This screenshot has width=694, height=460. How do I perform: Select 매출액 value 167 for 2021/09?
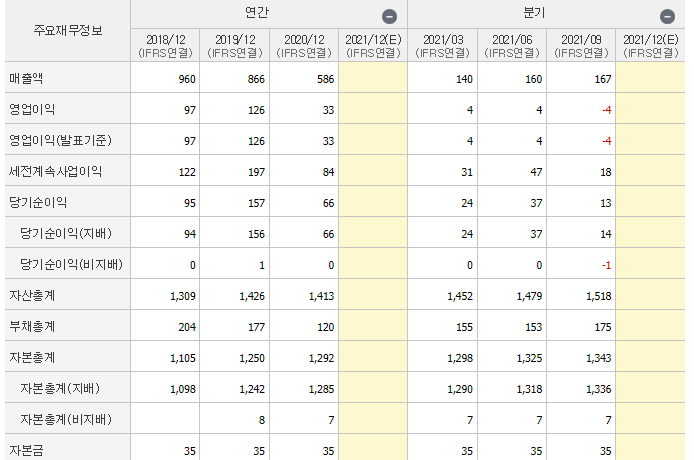[603, 79]
